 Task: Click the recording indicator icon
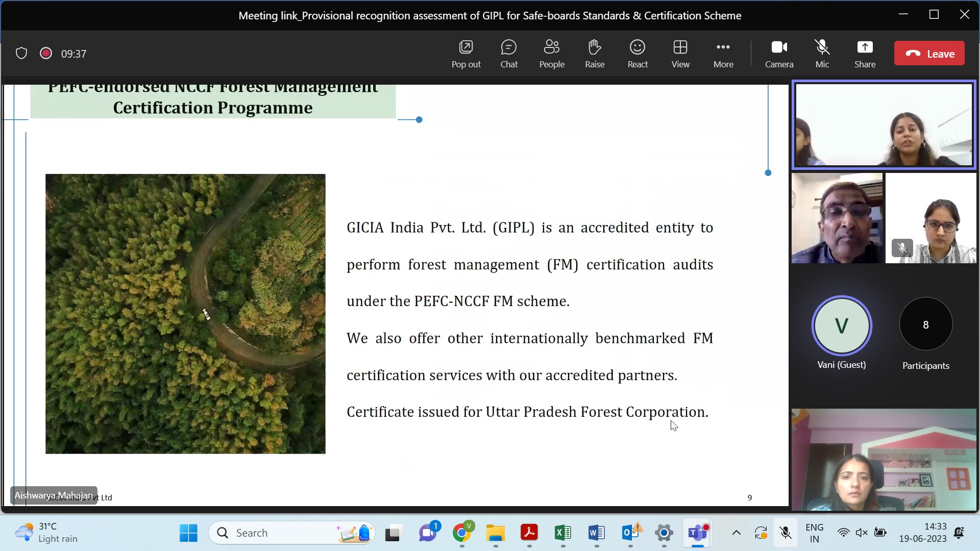tap(46, 53)
